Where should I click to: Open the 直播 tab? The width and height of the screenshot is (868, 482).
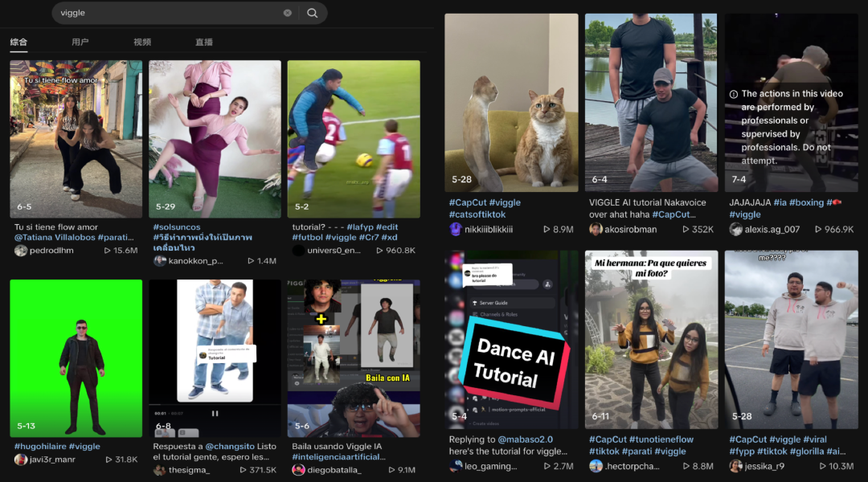204,42
